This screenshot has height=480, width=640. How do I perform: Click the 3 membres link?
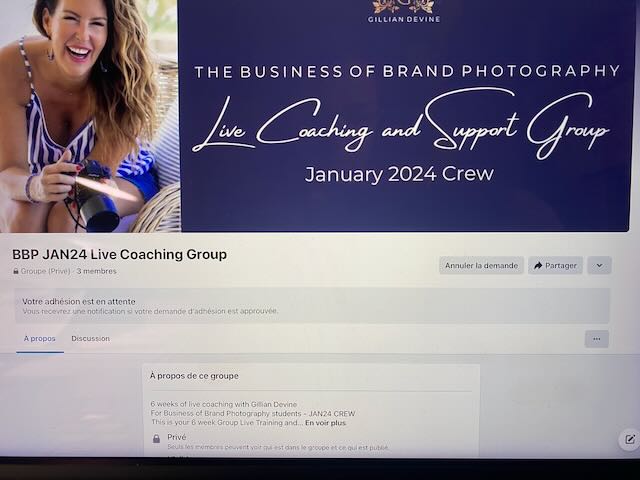(x=96, y=271)
